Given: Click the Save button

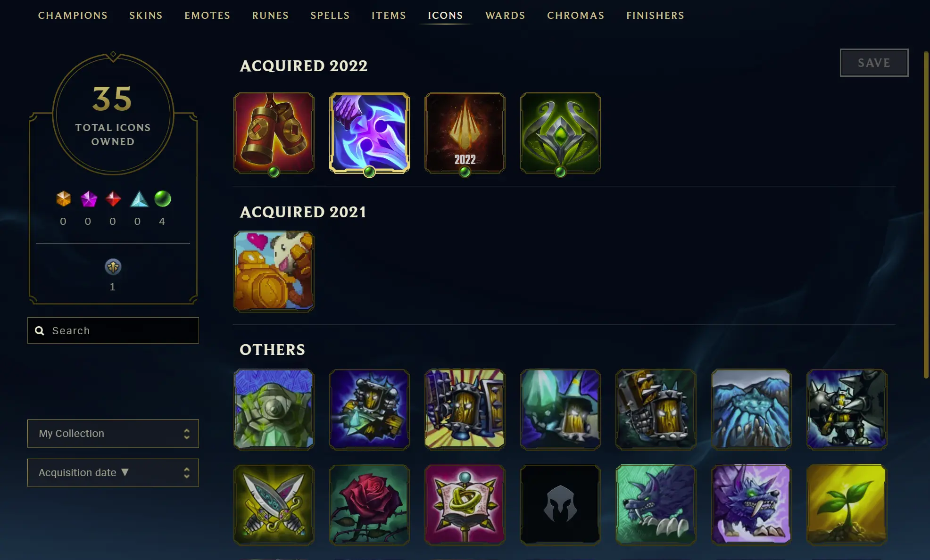Looking at the screenshot, I should point(874,63).
